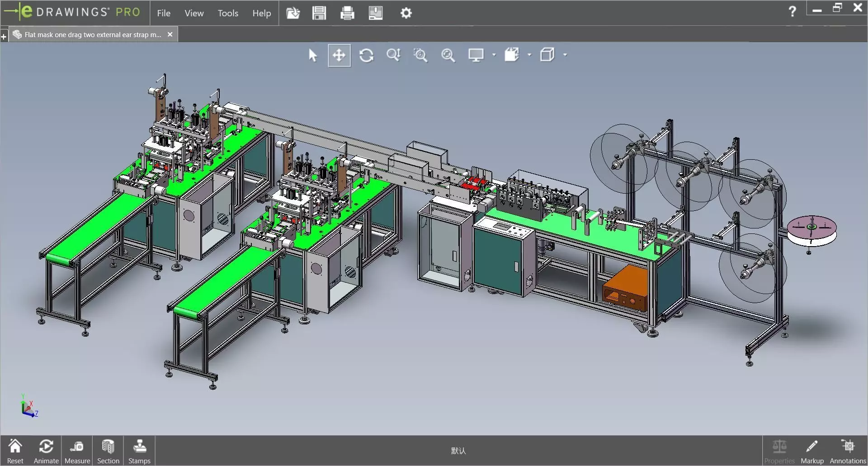Activate the Pan move tool
Screen dimensions: 868x466
coord(339,55)
